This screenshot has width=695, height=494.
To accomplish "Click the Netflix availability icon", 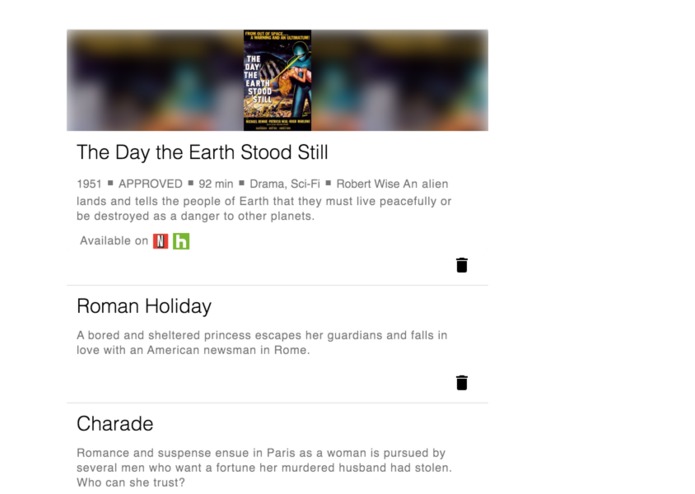I will tap(160, 241).
